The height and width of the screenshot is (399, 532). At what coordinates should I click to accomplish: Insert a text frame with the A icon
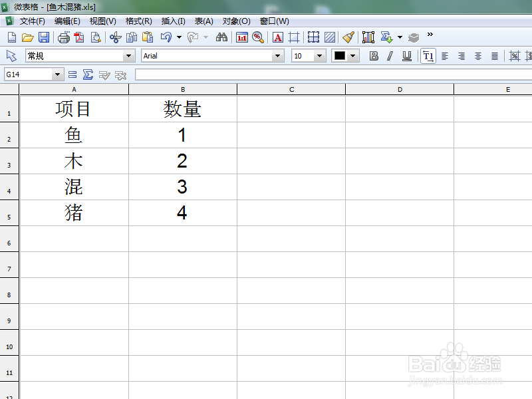278,37
